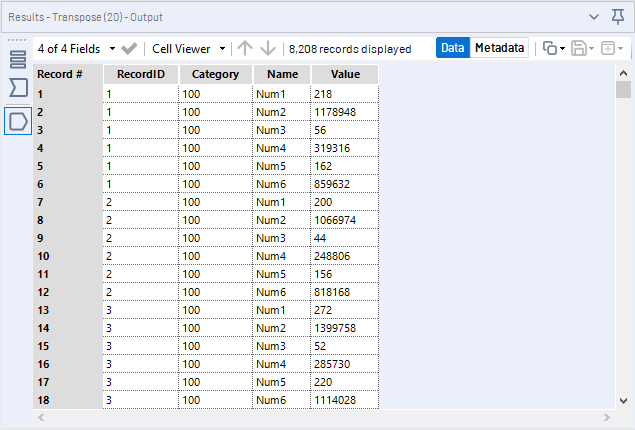Select the messages list view icon
635x430 pixels.
pos(18,60)
